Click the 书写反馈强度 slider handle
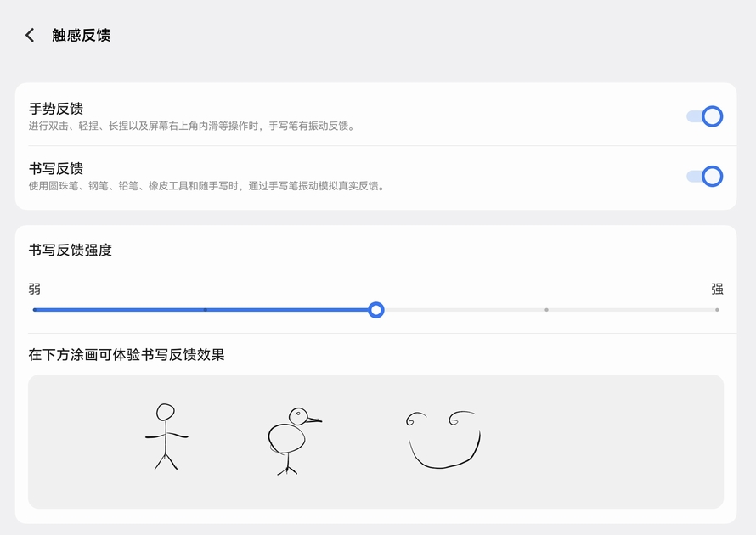756x535 pixels. click(375, 310)
